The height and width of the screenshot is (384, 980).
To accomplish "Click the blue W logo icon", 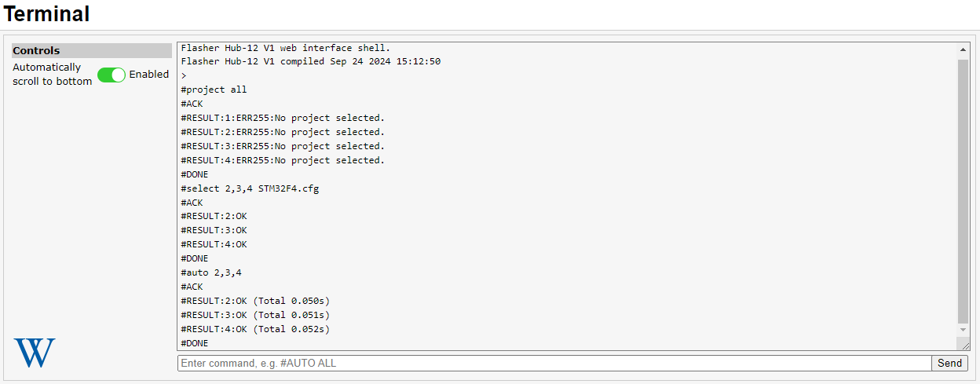I will (x=35, y=353).
